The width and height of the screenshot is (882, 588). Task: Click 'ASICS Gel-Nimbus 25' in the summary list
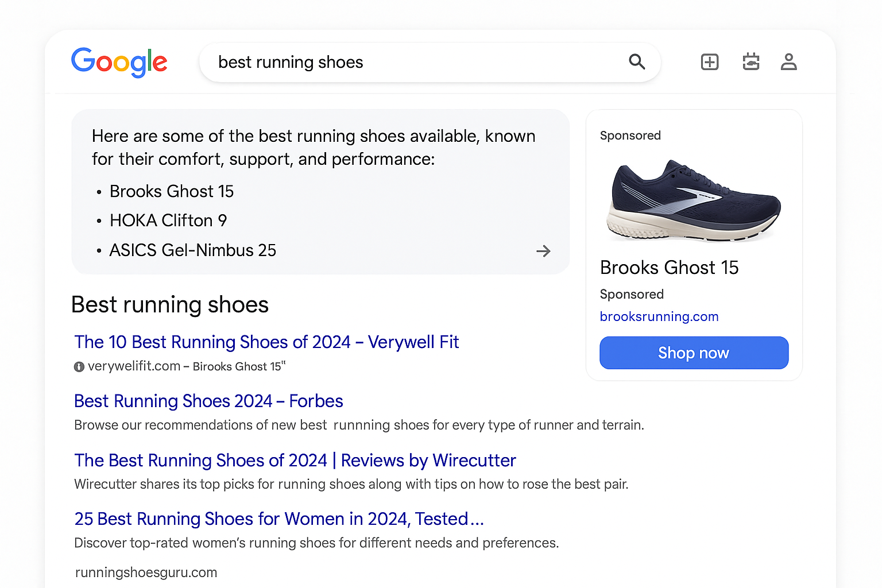tap(193, 250)
